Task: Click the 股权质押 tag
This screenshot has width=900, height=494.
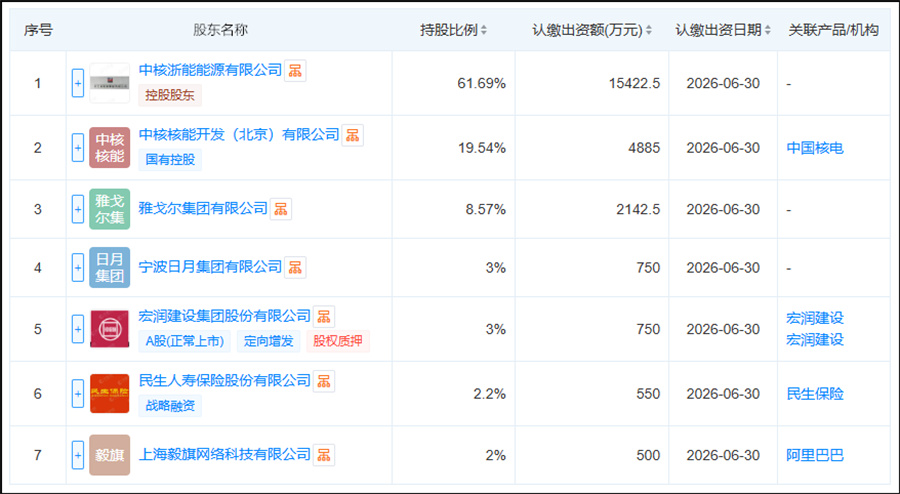Action: tap(338, 341)
